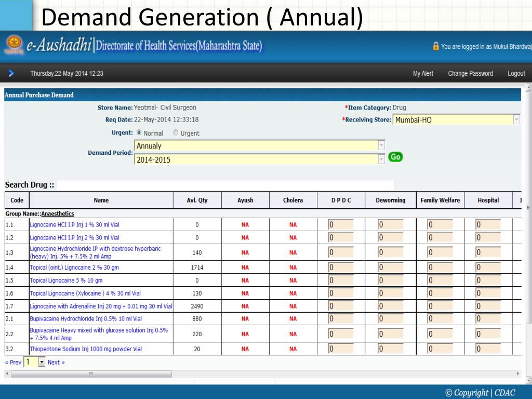Open the Receiving Store Mumbai-HO dropdown

coord(516,120)
